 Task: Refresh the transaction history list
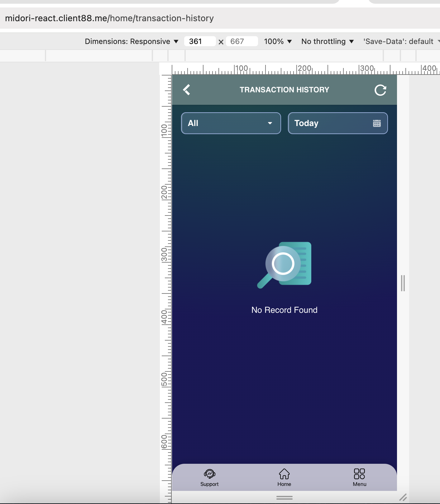(380, 90)
